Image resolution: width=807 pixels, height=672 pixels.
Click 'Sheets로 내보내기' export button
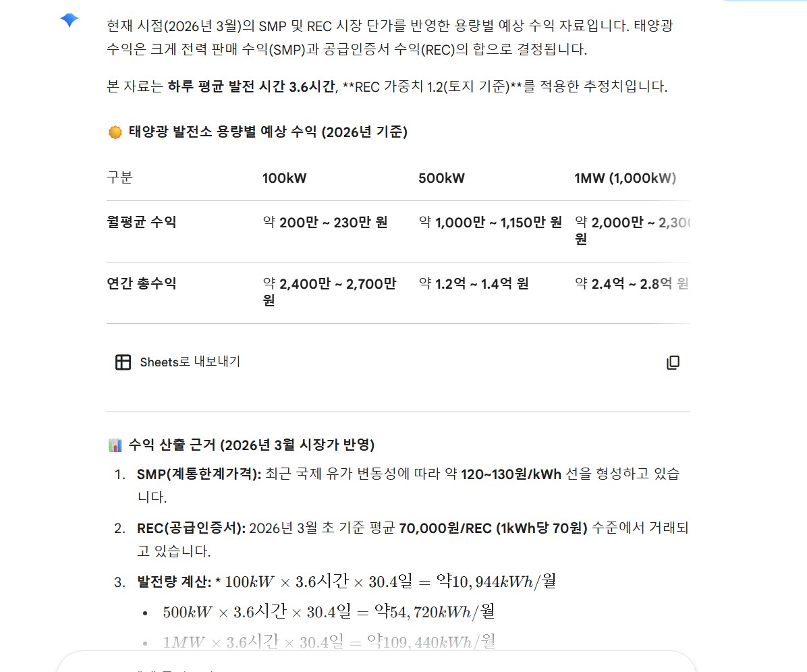coord(190,362)
